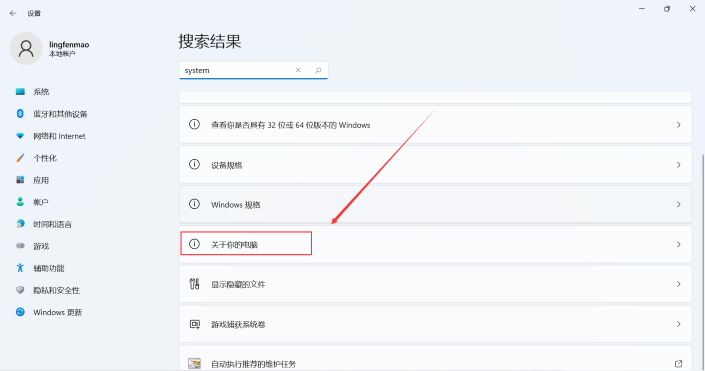Go to 隐私和安全性 settings
The image size is (705, 371).
coord(57,291)
